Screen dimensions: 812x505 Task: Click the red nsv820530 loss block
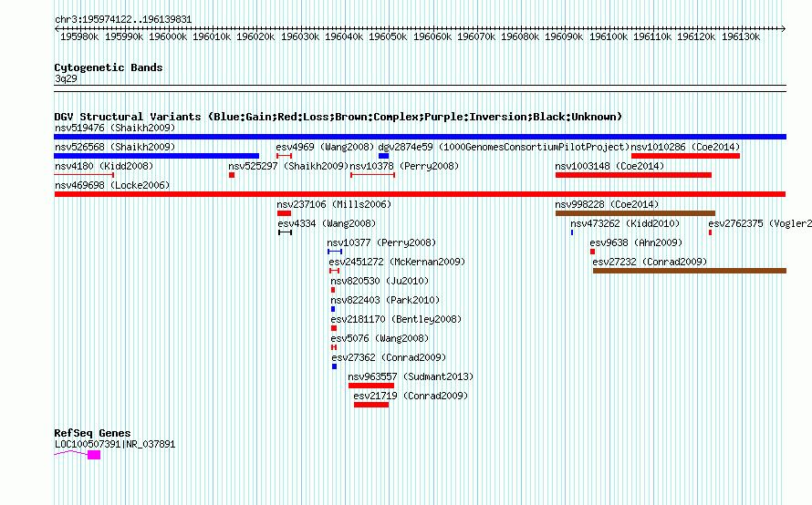pos(333,290)
